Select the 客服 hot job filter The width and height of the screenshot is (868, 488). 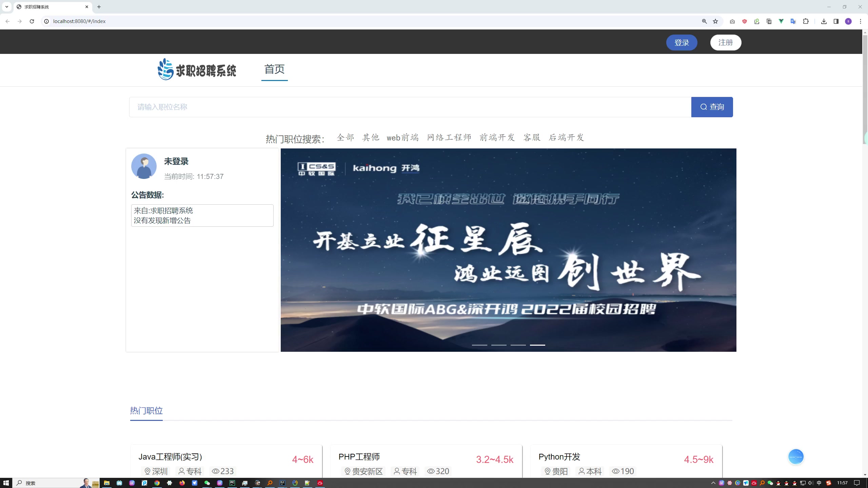click(532, 137)
